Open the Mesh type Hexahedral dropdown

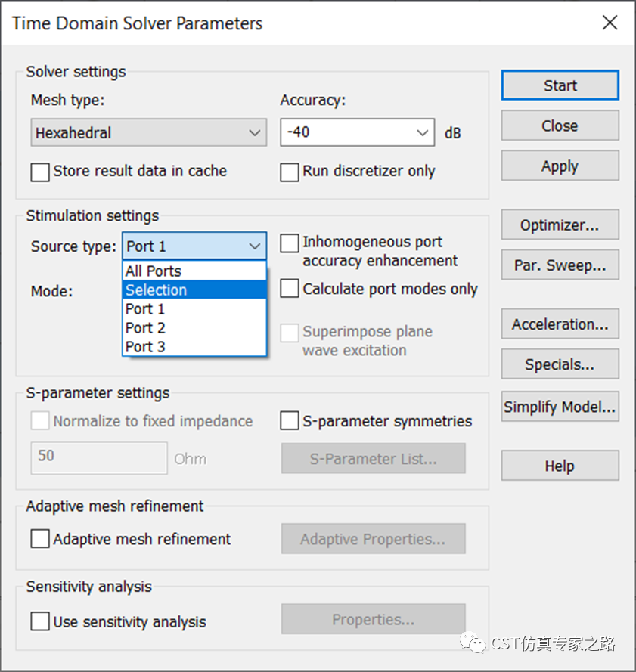coord(149,132)
